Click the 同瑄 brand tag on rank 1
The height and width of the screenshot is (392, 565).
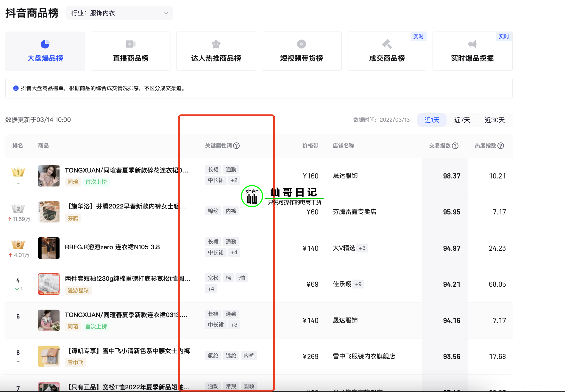[73, 182]
